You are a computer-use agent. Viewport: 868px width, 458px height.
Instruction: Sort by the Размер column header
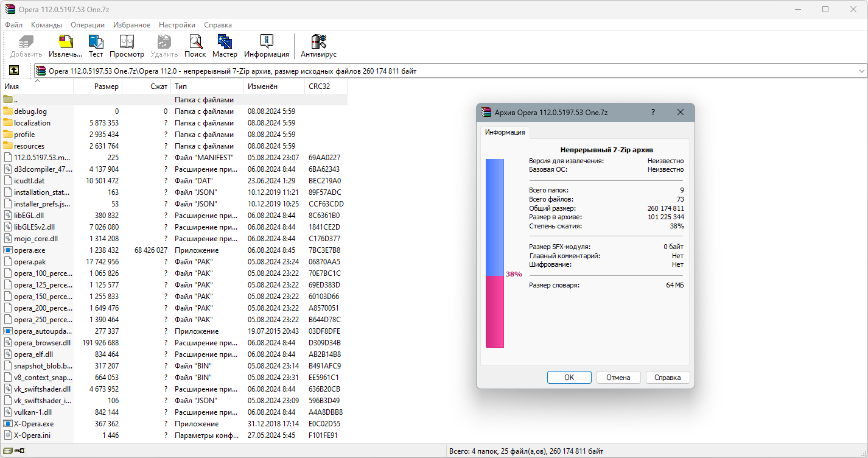(x=98, y=86)
